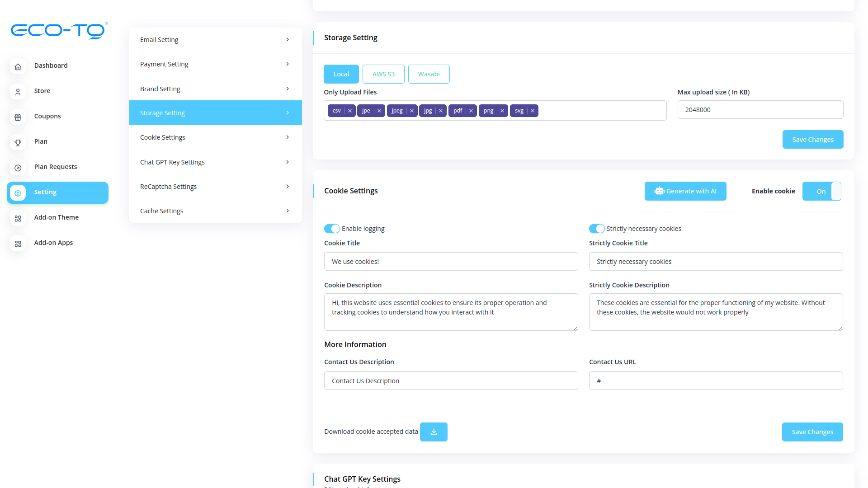This screenshot has width=868, height=488.
Task: Open Plan Requests arrow icon
Action: 18,168
